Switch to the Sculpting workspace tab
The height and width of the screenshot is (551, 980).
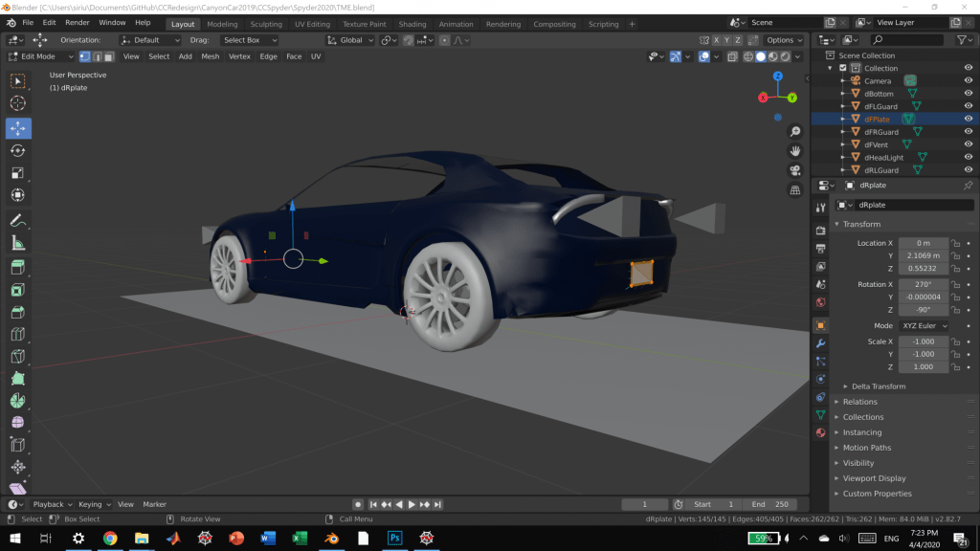click(265, 24)
